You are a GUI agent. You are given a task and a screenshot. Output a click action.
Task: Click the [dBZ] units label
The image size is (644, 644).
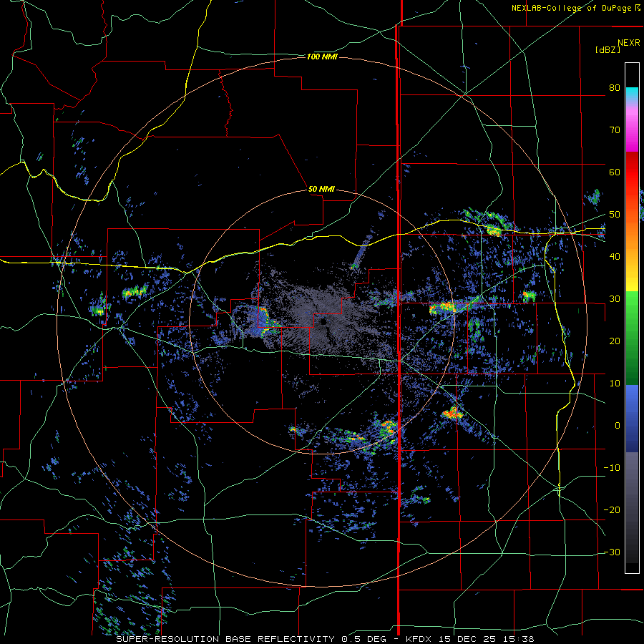click(x=608, y=49)
